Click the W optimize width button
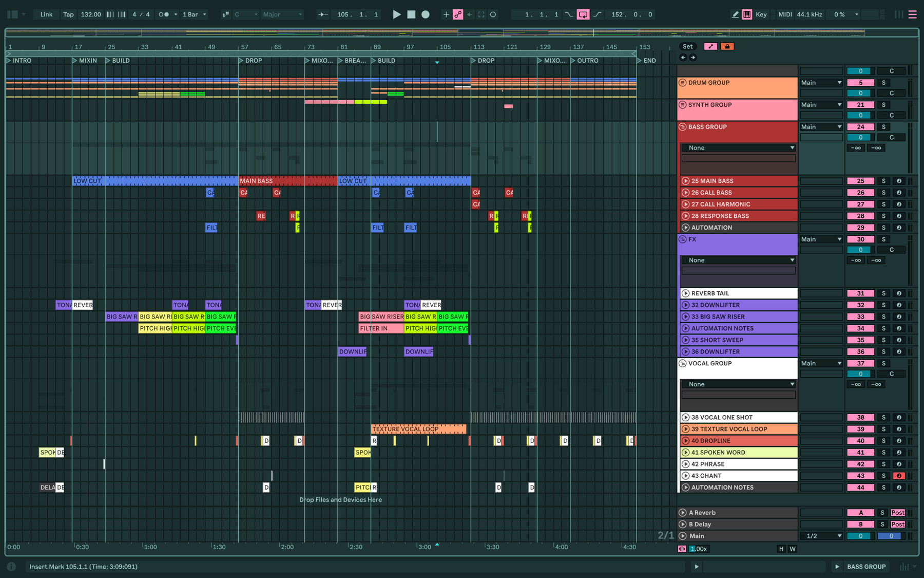 point(793,549)
